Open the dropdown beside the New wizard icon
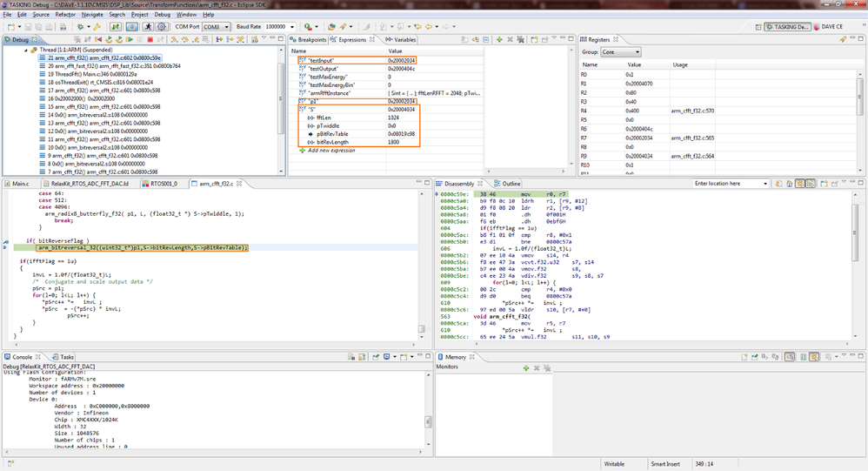Screen dimensions: 868x471 (x=19, y=27)
